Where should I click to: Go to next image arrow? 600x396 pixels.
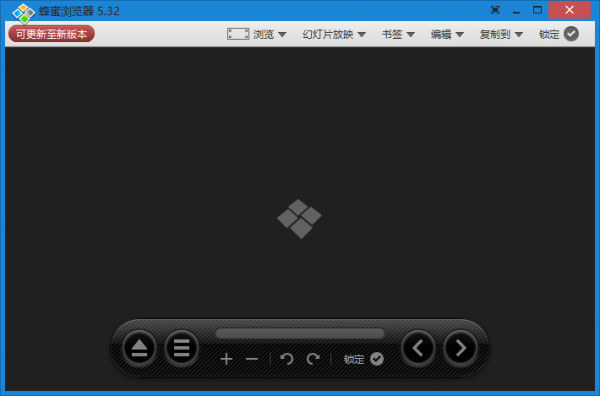click(460, 348)
